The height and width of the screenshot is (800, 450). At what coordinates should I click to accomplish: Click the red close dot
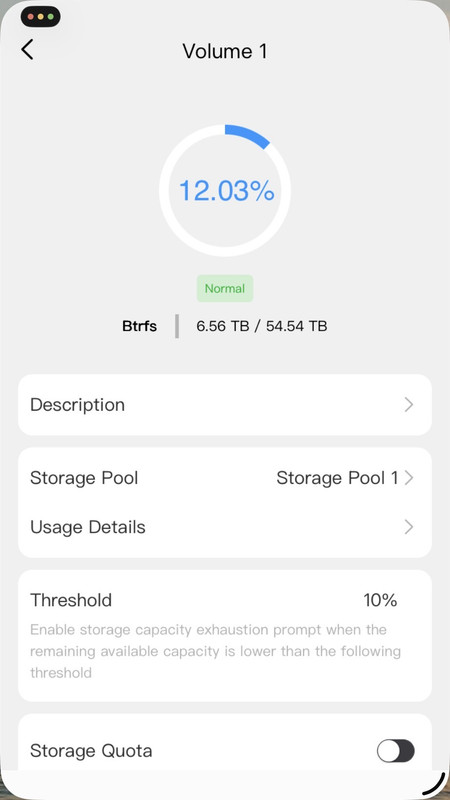(31, 17)
